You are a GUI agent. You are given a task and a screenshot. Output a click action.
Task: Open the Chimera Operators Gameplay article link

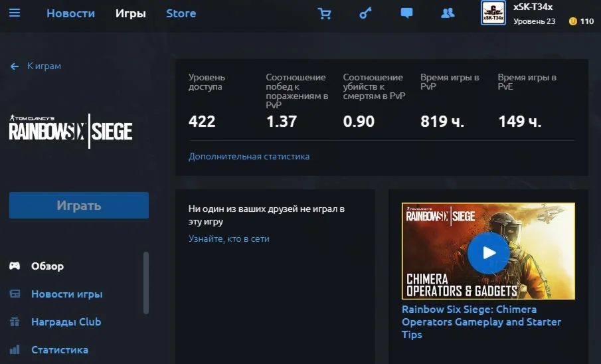[481, 321]
